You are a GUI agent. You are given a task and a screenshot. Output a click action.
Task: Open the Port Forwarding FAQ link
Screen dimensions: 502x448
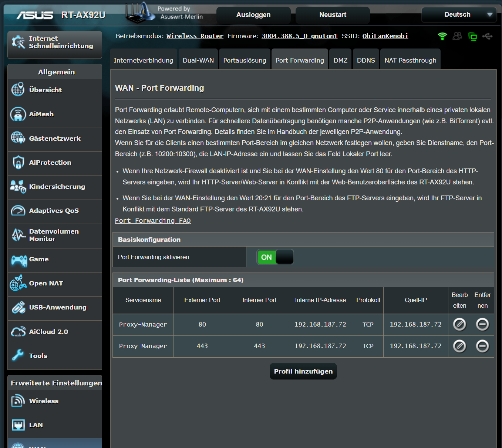(153, 221)
